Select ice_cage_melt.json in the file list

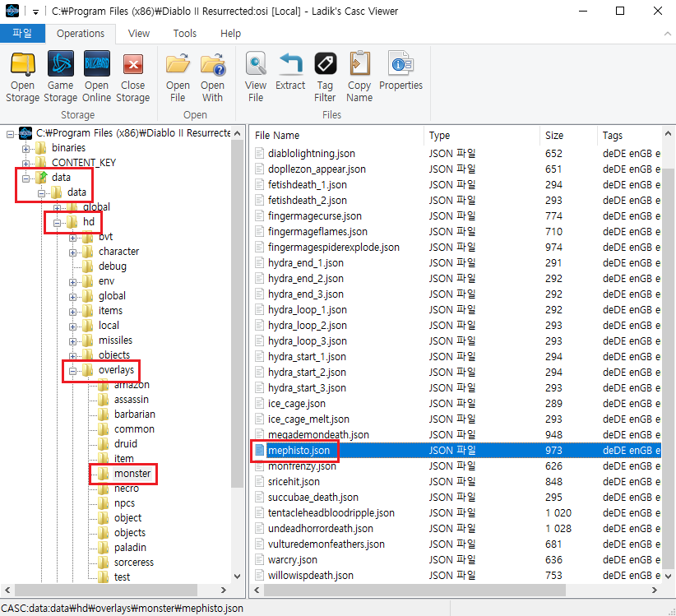[x=308, y=419]
